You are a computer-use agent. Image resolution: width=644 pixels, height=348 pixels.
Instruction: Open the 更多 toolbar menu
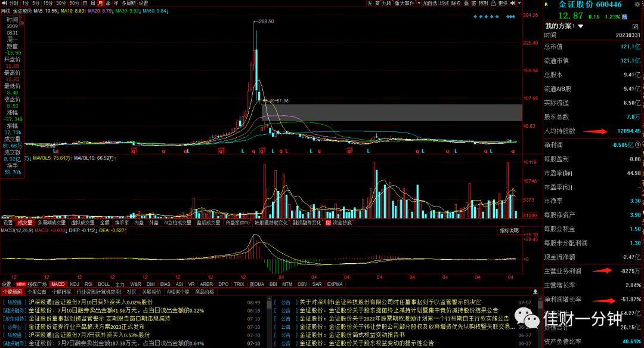[503, 4]
